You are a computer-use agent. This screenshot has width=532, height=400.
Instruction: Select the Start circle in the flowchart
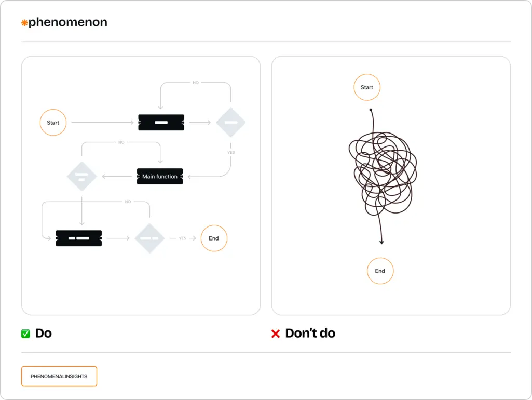(53, 123)
